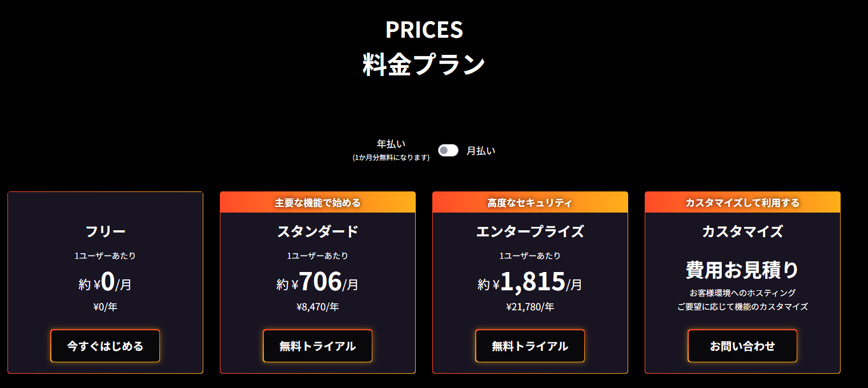Click the ¥706 monthly price
868x388 pixels.
tap(319, 281)
